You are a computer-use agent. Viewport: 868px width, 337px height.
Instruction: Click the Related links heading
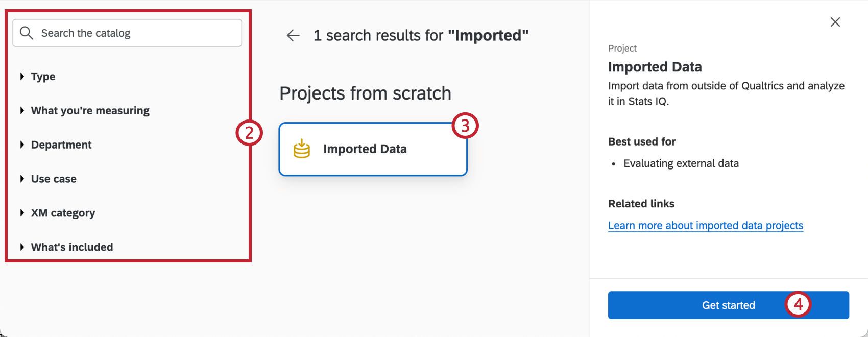641,203
